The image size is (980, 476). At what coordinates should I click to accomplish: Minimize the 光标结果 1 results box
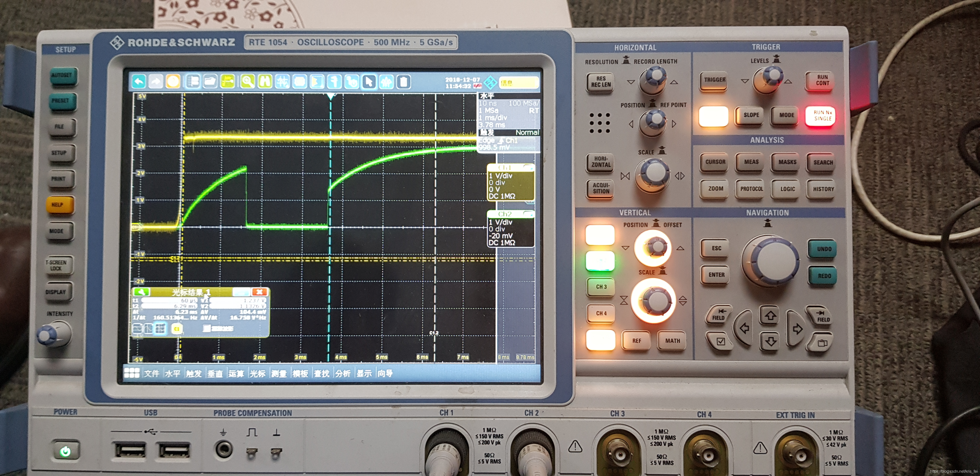(242, 292)
